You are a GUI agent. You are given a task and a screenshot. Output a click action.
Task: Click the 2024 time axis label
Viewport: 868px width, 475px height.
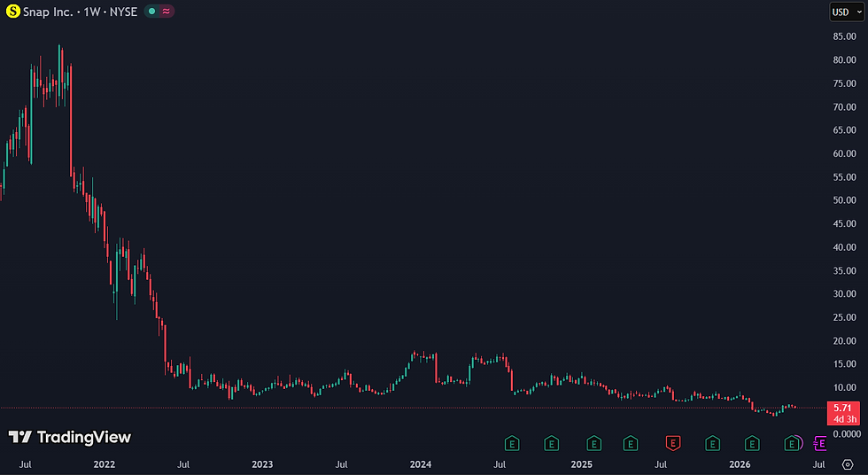tap(421, 464)
